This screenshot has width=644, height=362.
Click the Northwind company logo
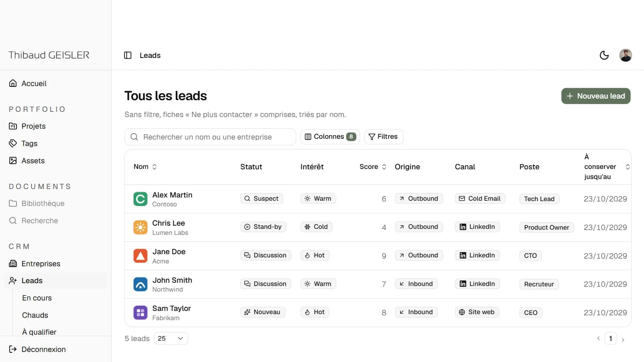coord(140,284)
